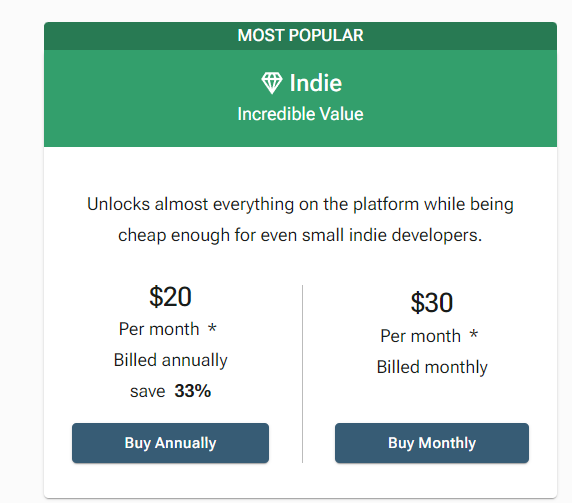572x503 pixels.
Task: Click the Indie plan title
Action: pyautogui.click(x=316, y=83)
